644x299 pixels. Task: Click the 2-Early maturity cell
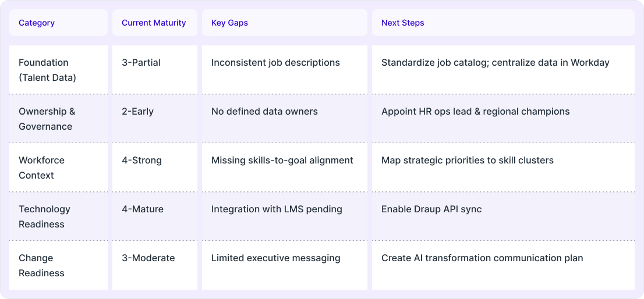(155, 119)
